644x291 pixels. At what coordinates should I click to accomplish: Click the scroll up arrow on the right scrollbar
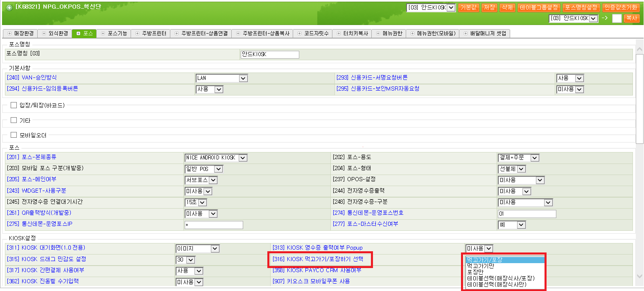[639, 49]
